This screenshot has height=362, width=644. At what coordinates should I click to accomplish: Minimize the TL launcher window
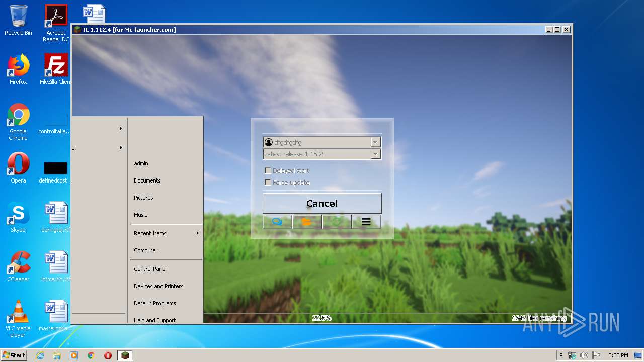tap(549, 30)
